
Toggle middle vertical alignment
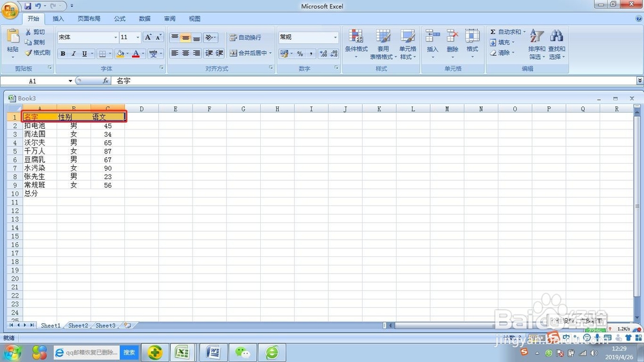pyautogui.click(x=185, y=38)
